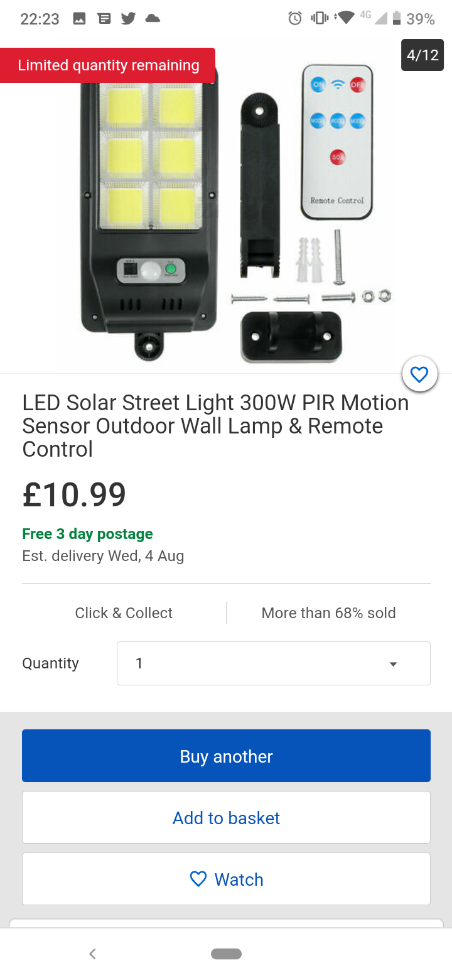The width and height of the screenshot is (452, 980).
Task: Tap the Quantity dropdown arrow
Action: click(x=393, y=664)
